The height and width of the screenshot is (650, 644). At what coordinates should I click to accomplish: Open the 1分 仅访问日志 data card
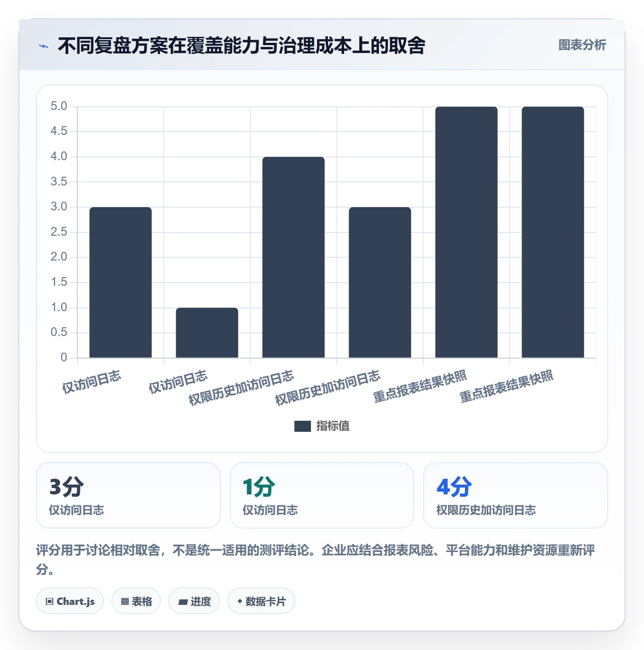click(322, 495)
